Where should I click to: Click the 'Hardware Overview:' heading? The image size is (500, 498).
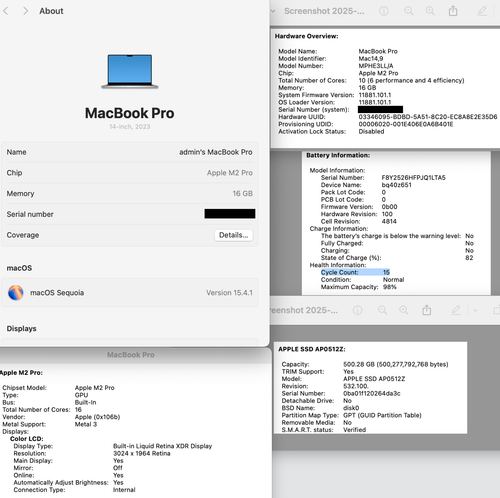(x=306, y=36)
